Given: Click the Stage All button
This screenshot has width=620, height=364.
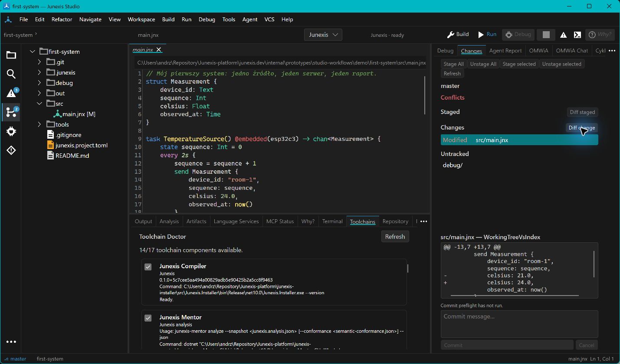Looking at the screenshot, I should [454, 64].
